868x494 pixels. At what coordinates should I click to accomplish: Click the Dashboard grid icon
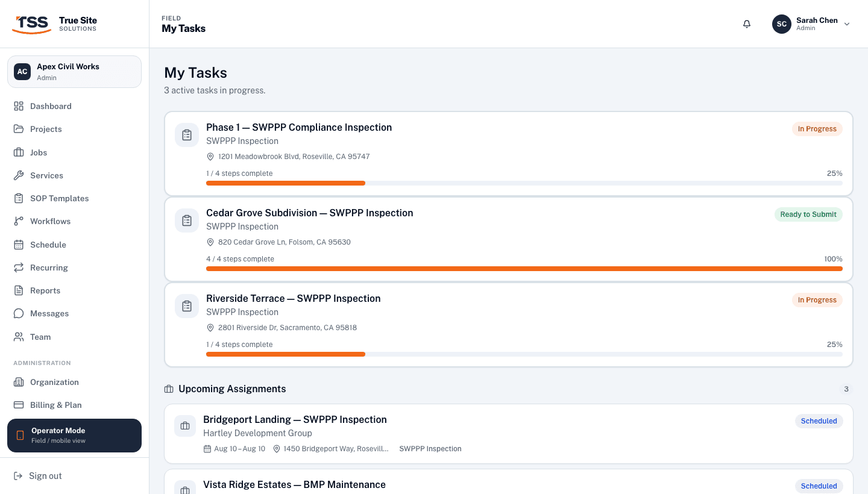[19, 106]
